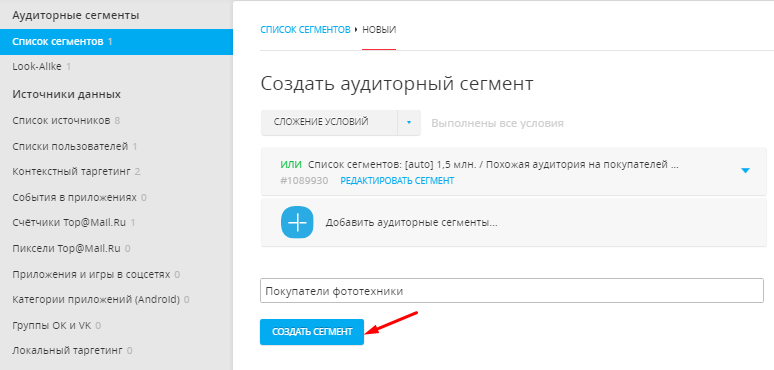The image size is (774, 370).
Task: Click the Создать сегмент button
Action: click(x=312, y=332)
